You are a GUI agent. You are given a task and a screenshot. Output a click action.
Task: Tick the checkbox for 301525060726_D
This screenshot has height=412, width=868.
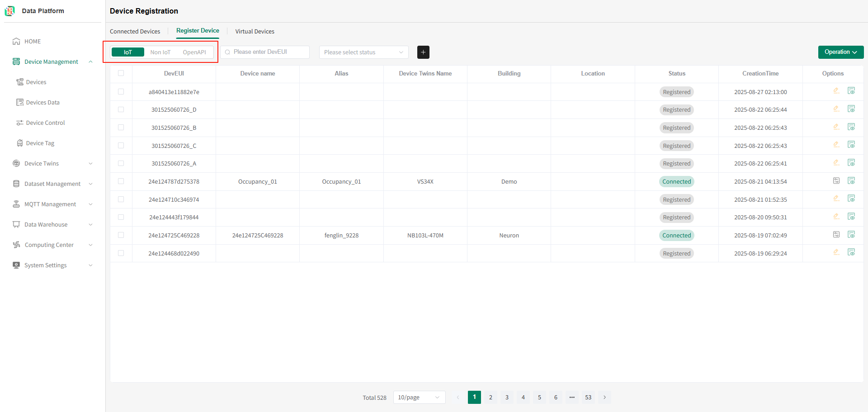121,109
